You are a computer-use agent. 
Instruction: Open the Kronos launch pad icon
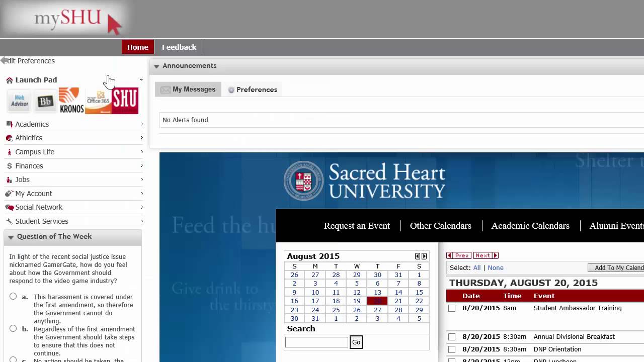point(70,101)
